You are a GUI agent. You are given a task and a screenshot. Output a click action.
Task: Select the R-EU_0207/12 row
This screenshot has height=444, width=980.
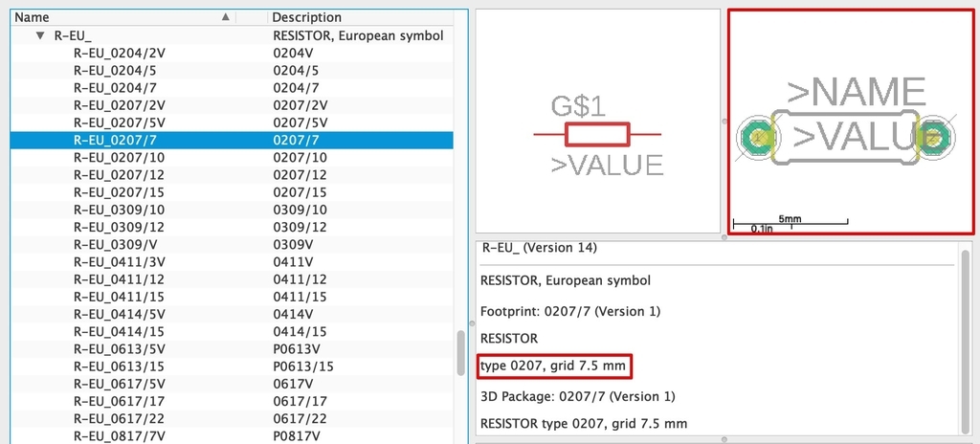click(232, 175)
